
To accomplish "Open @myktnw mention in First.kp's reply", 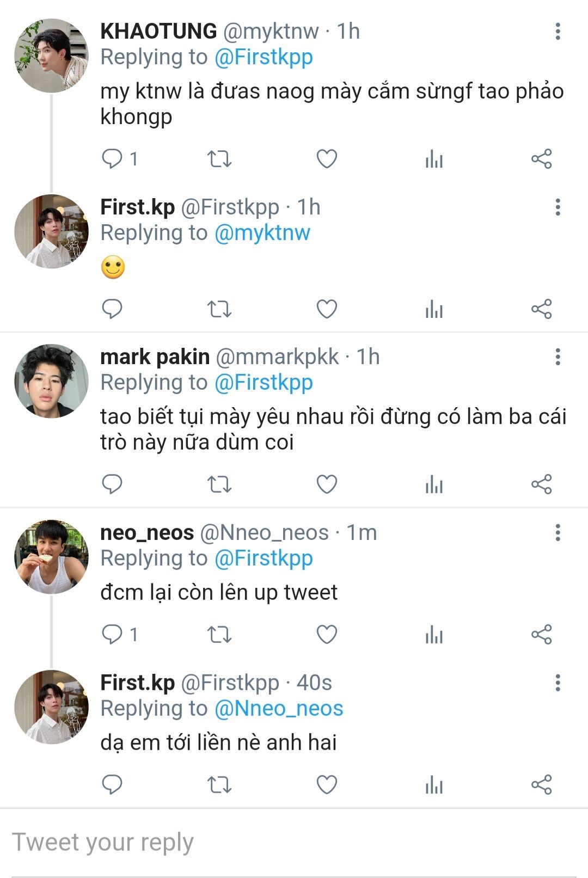I will tap(262, 233).
